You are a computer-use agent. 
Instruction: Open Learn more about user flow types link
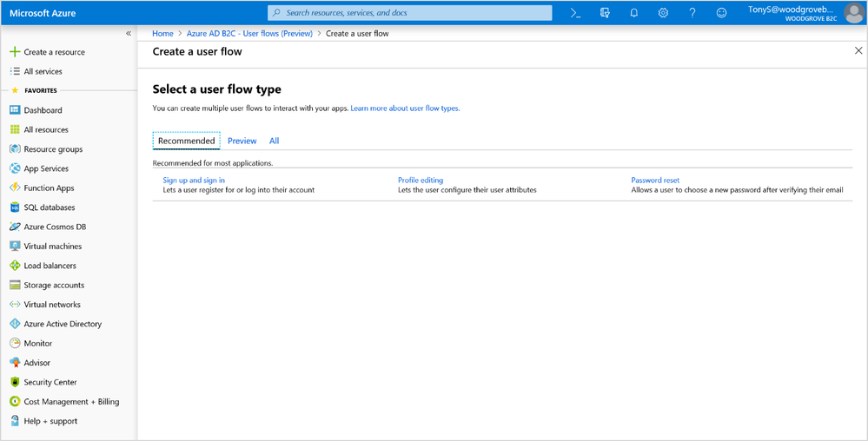tap(405, 109)
